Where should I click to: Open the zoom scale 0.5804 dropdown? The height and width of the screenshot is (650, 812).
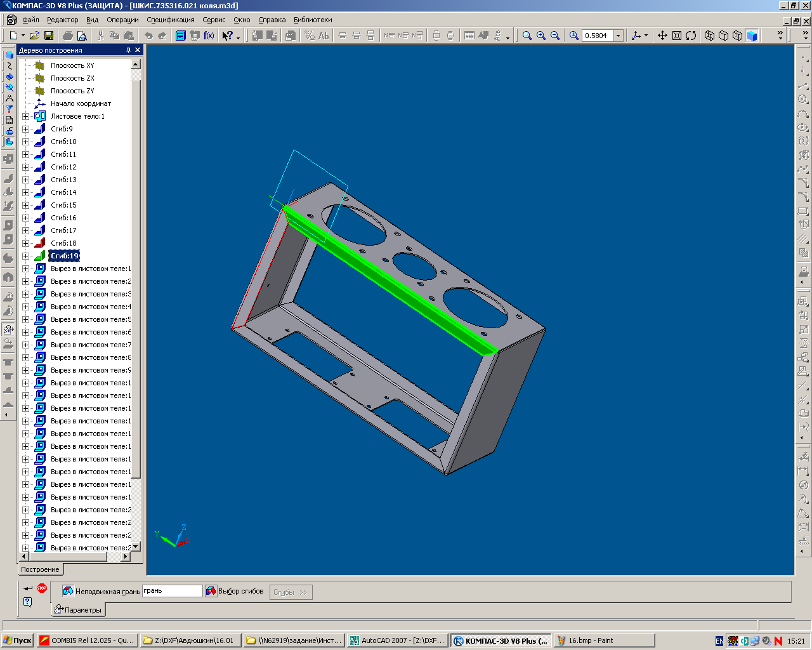pyautogui.click(x=619, y=36)
